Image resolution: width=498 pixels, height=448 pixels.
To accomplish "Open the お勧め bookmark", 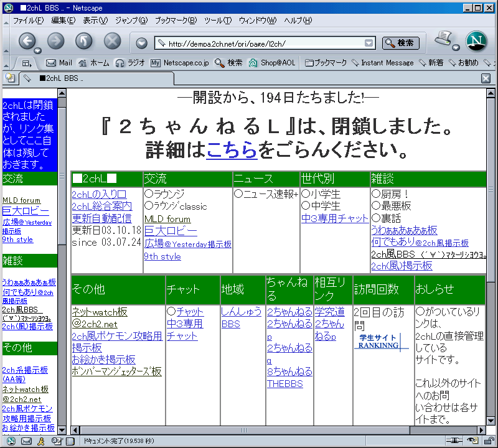I will coord(464,63).
